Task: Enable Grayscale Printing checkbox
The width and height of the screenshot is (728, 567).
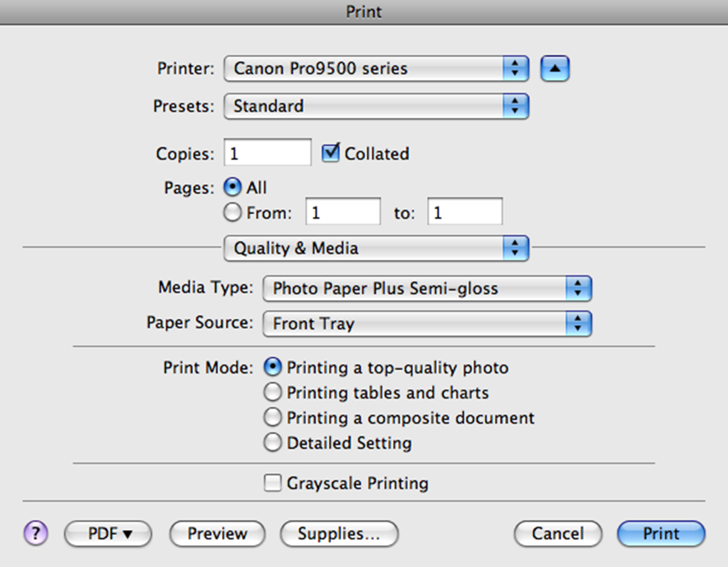Action: [273, 483]
